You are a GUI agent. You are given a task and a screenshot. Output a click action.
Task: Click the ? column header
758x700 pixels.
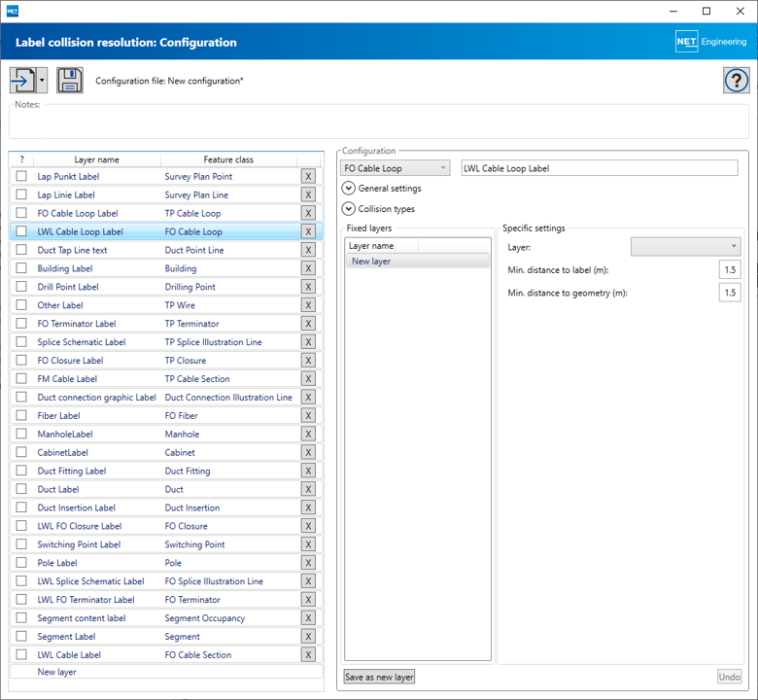coord(21,159)
